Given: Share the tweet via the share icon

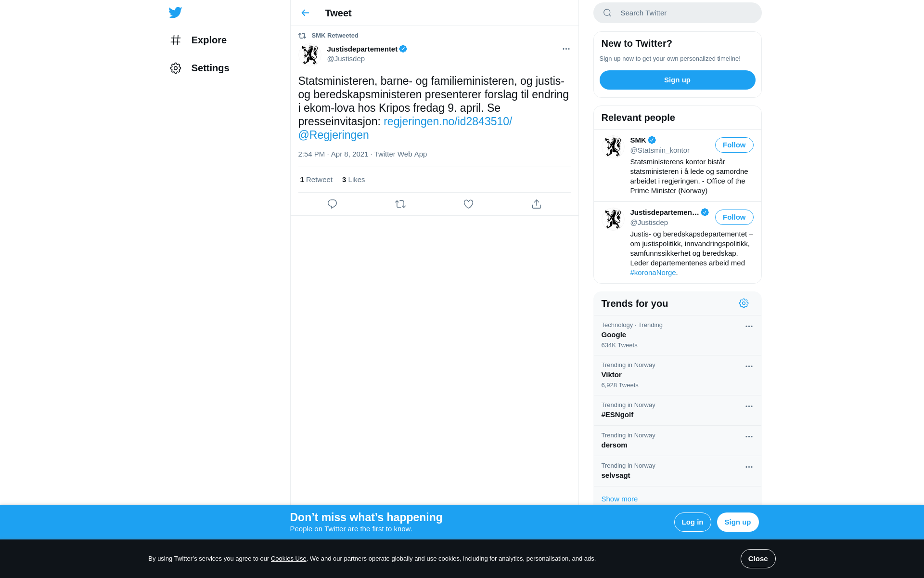Looking at the screenshot, I should point(537,204).
